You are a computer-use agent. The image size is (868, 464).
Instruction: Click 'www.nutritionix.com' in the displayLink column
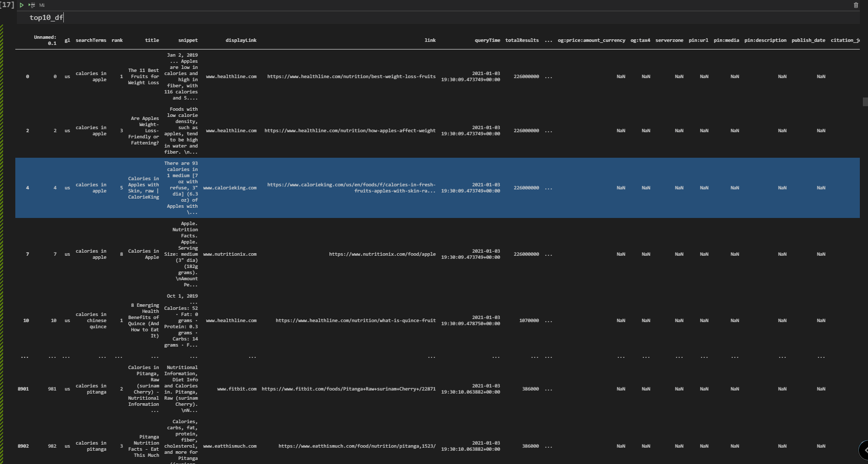tap(230, 254)
